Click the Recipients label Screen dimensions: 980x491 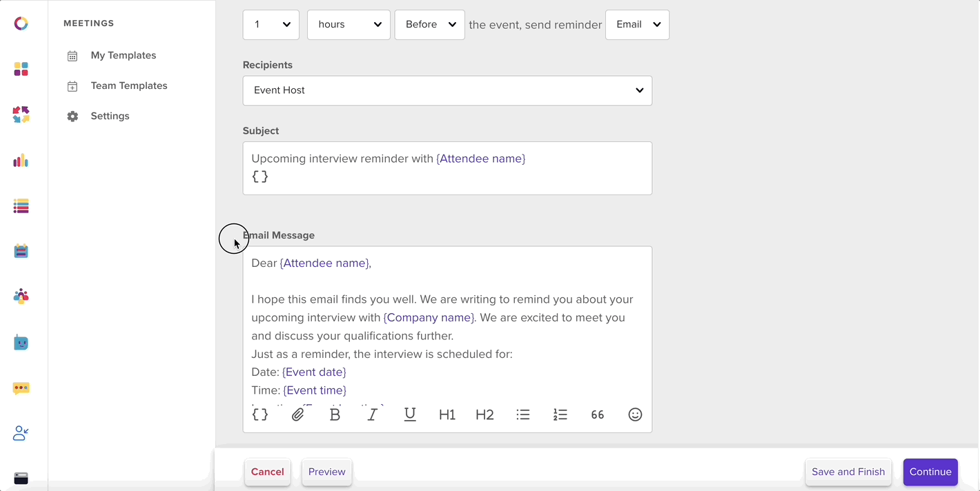point(268,66)
